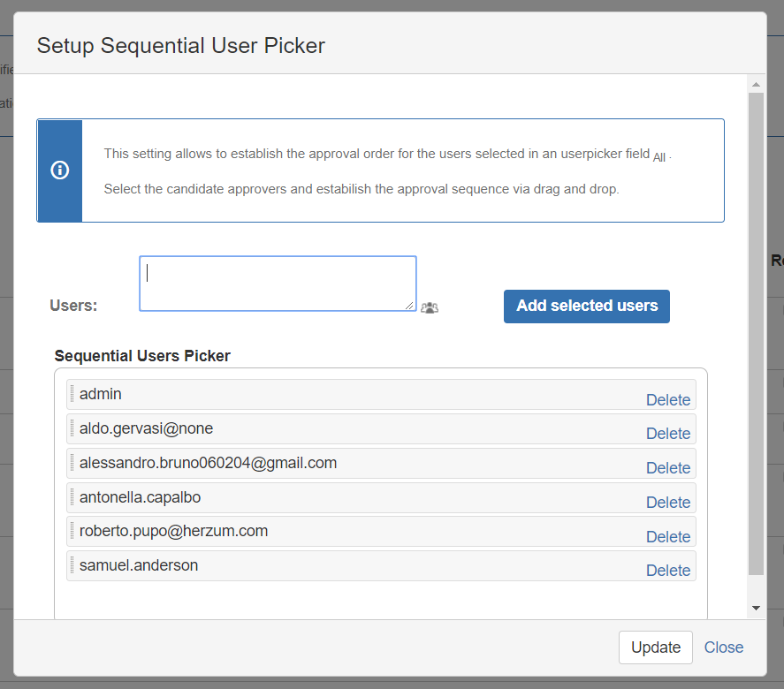Click the scrollbar down arrow
784x689 pixels.
point(756,608)
